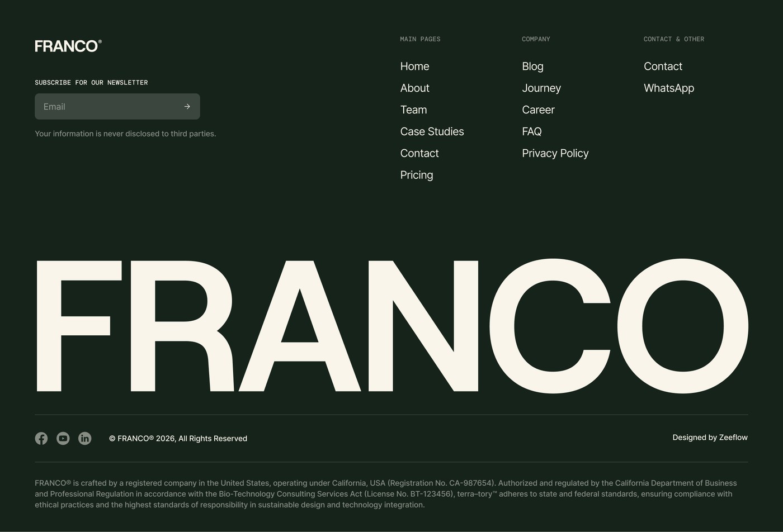Image resolution: width=783 pixels, height=532 pixels.
Task: Open the LinkedIn social icon
Action: [x=84, y=439]
